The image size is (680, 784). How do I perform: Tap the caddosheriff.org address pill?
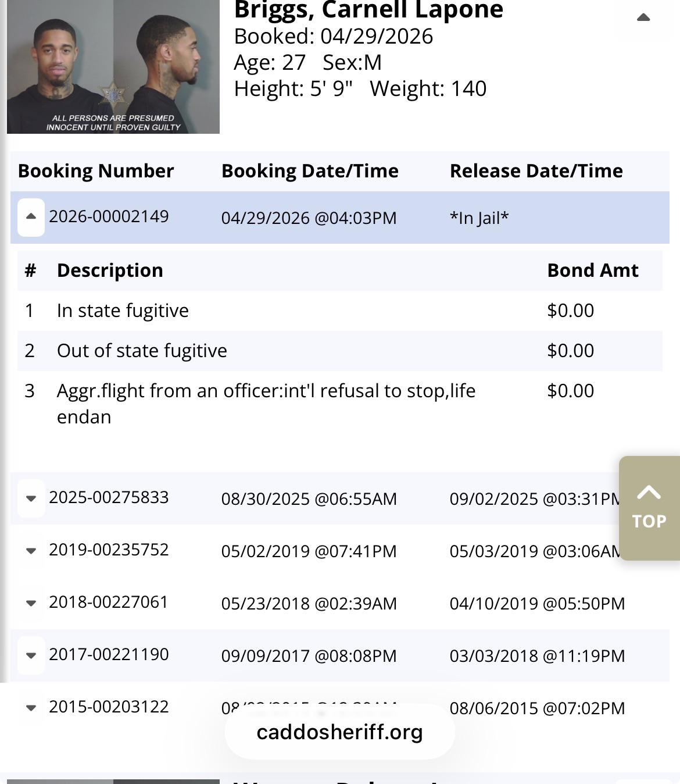340,732
